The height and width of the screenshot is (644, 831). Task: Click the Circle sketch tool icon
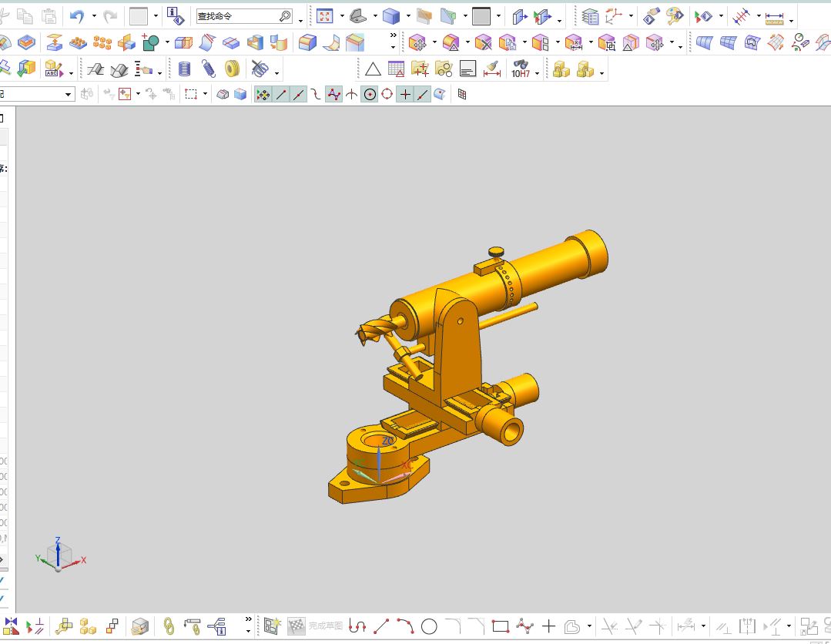[x=429, y=626]
